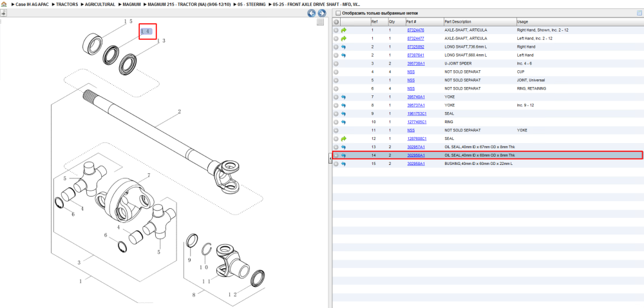Click blue arrow icon for part 87307641
The height and width of the screenshot is (308, 644).
(344, 55)
